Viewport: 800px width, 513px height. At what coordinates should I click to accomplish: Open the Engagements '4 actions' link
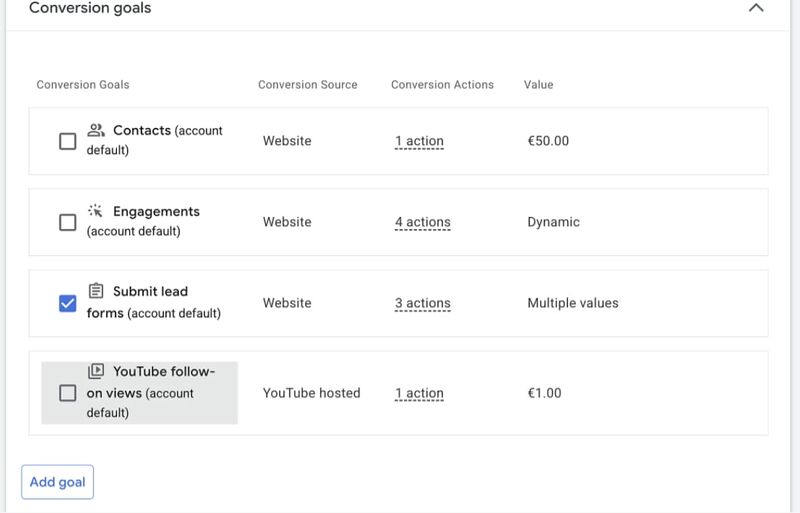click(x=422, y=223)
